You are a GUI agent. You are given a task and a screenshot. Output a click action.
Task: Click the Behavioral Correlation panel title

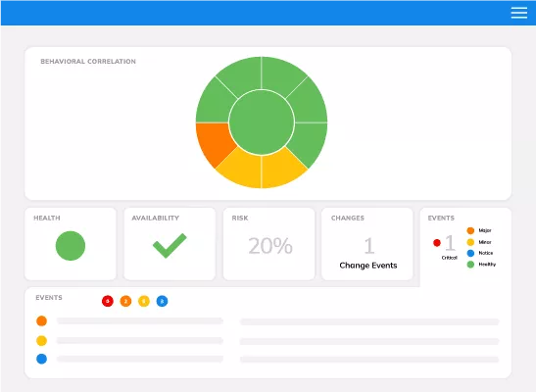click(88, 62)
